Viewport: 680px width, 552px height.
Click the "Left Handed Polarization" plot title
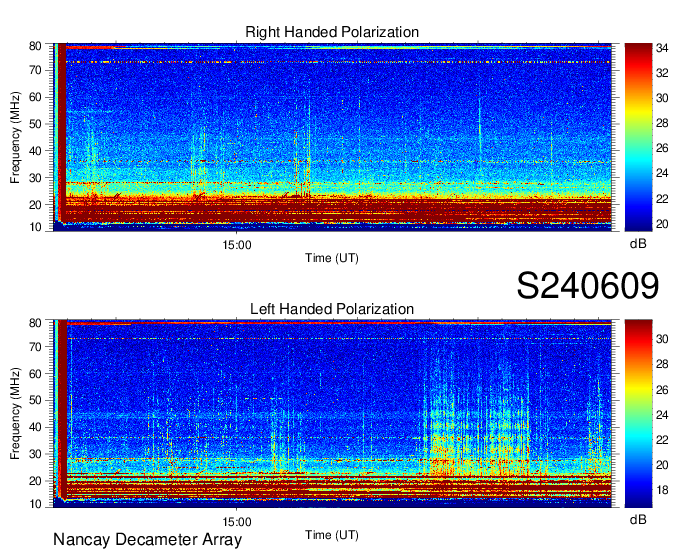pyautogui.click(x=332, y=309)
